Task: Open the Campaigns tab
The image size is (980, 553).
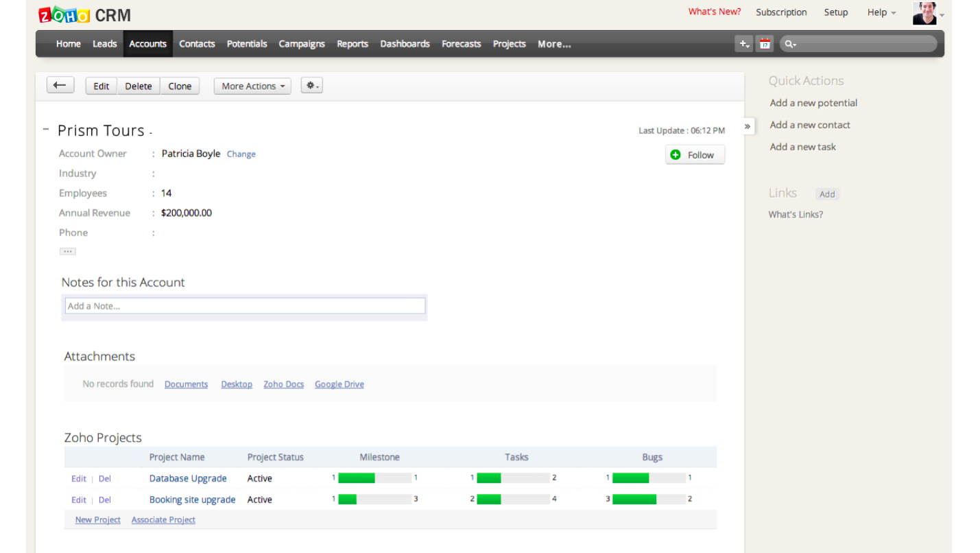Action: coord(302,44)
